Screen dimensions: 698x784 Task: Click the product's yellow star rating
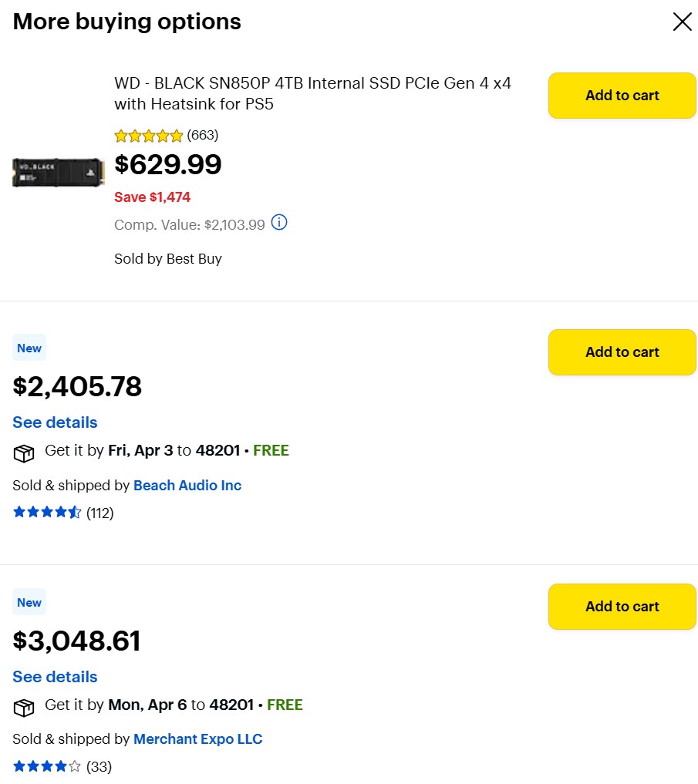point(148,136)
